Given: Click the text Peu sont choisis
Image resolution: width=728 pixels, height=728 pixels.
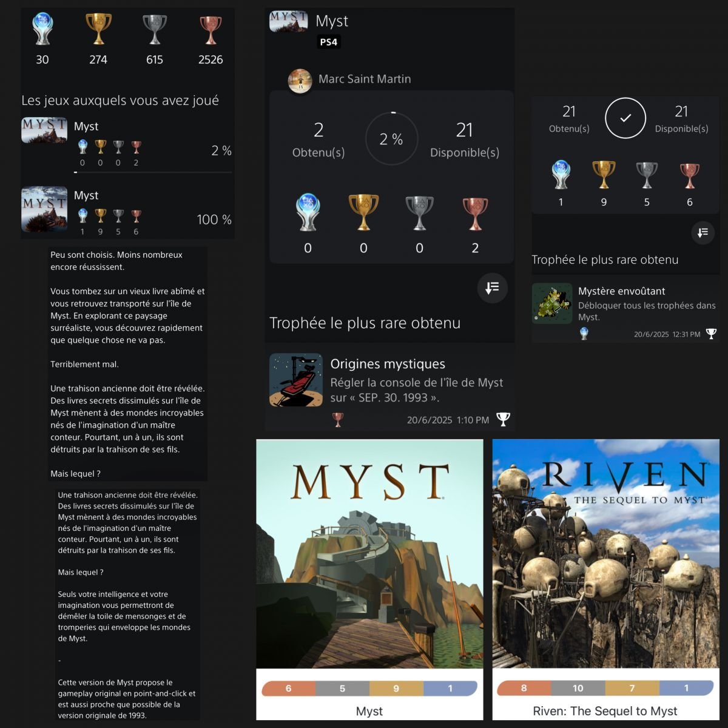Looking at the screenshot, I should [x=83, y=255].
